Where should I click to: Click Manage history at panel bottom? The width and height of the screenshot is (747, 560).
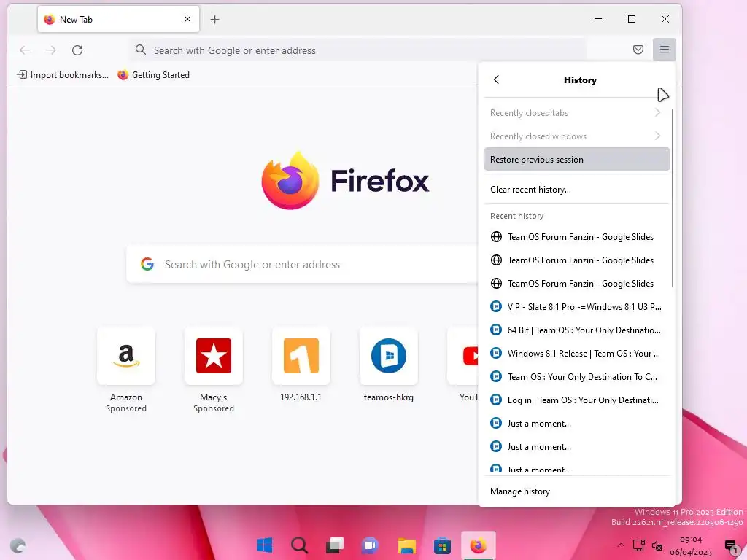point(576,491)
